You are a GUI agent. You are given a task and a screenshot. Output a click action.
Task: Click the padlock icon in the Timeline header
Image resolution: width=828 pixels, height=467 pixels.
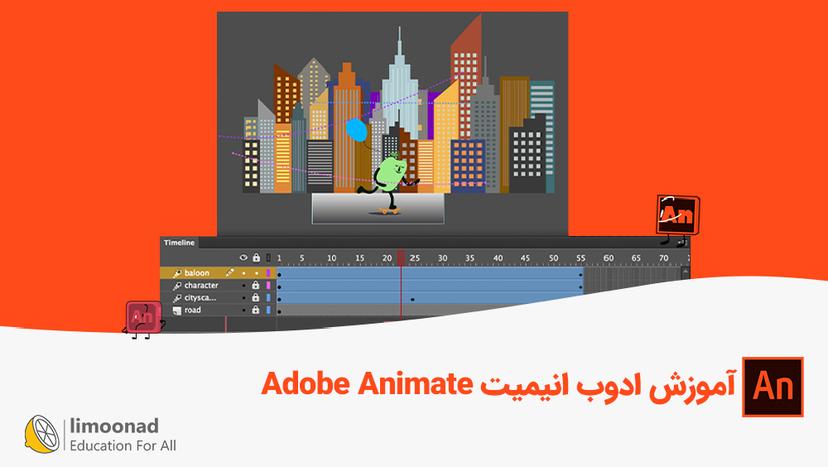pyautogui.click(x=256, y=258)
